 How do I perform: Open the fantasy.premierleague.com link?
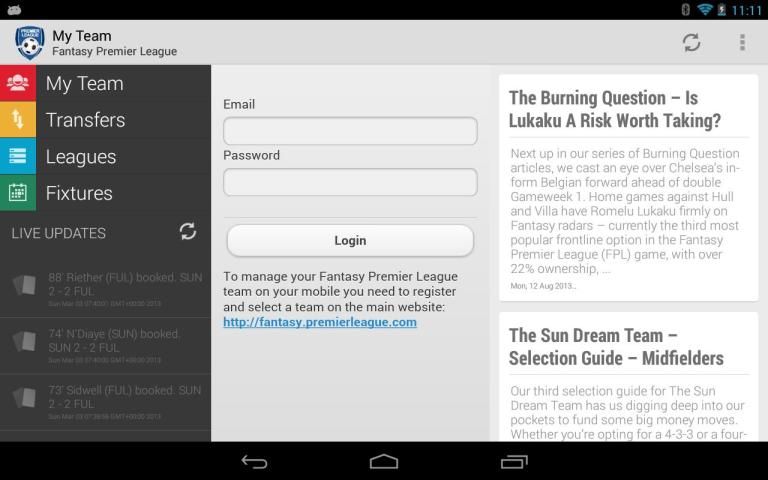coord(320,322)
